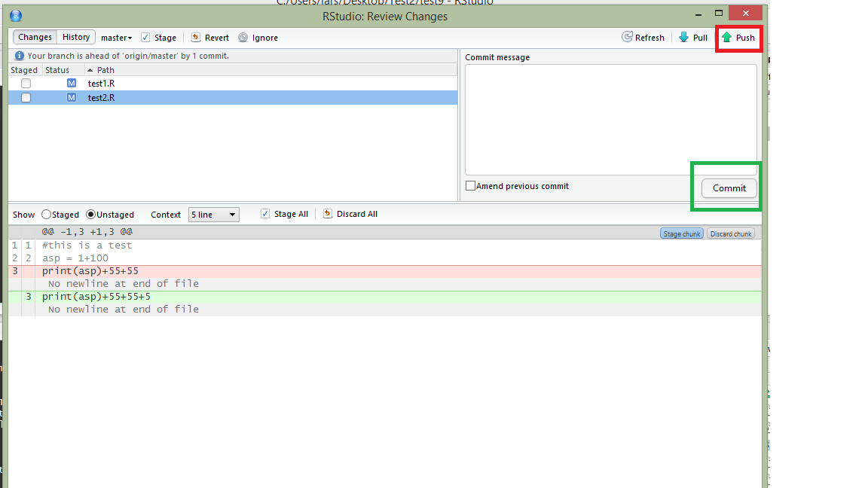Click the RStudio logo in title bar
The image size is (868, 488).
(x=16, y=16)
